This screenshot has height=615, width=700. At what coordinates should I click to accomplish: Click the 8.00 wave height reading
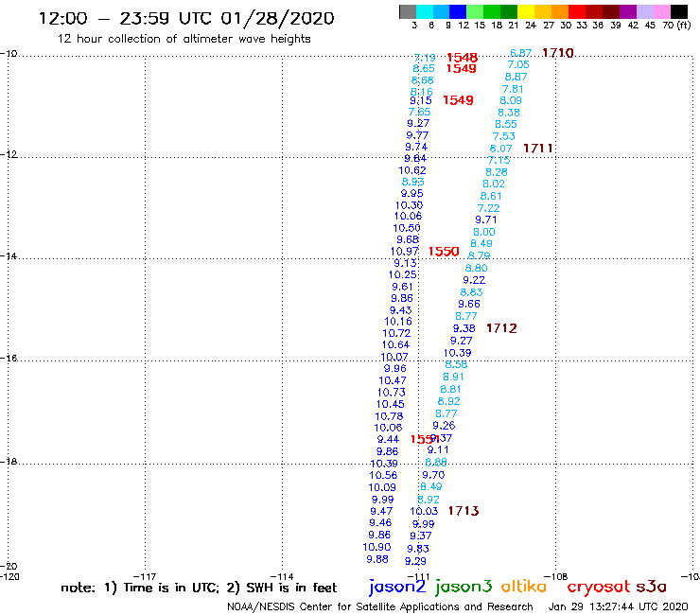484,232
